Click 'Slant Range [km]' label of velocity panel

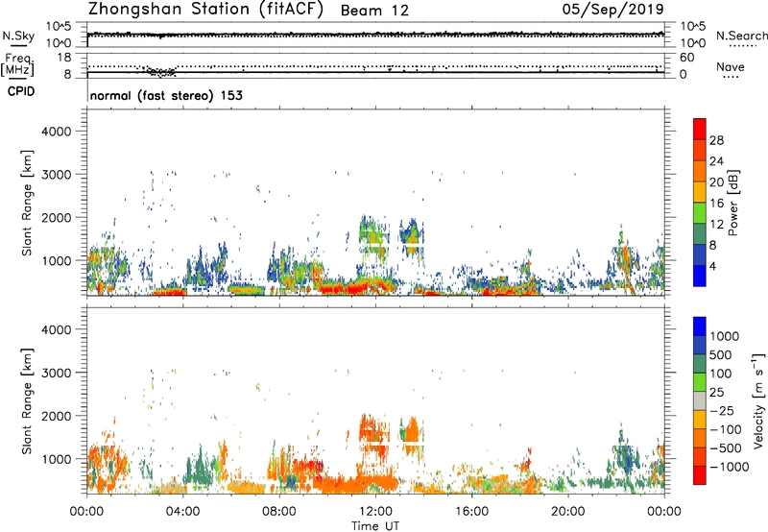27,401
